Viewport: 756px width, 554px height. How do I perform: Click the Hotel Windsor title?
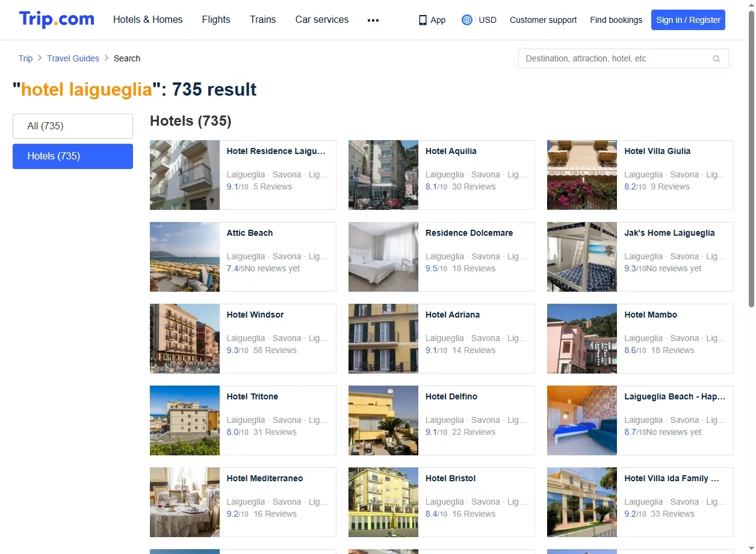click(x=255, y=315)
